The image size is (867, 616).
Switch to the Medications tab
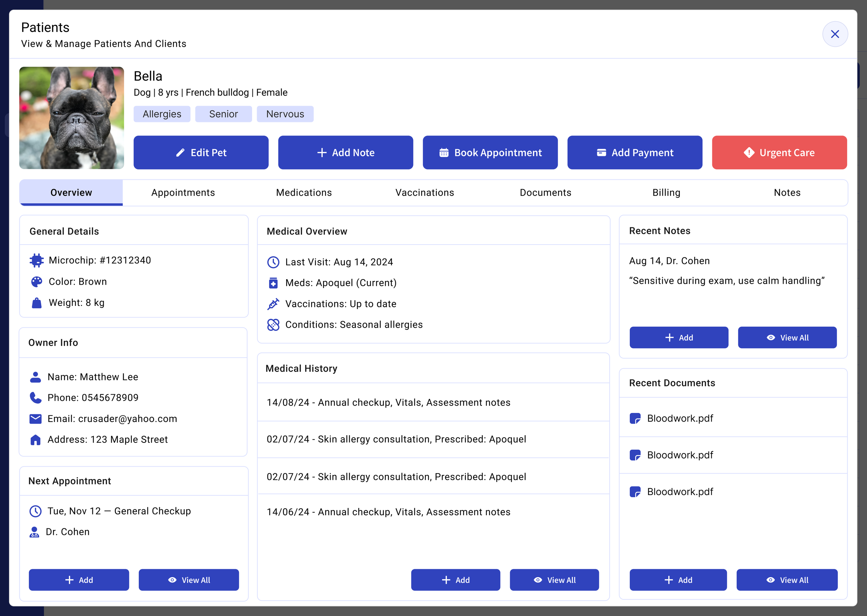point(304,193)
